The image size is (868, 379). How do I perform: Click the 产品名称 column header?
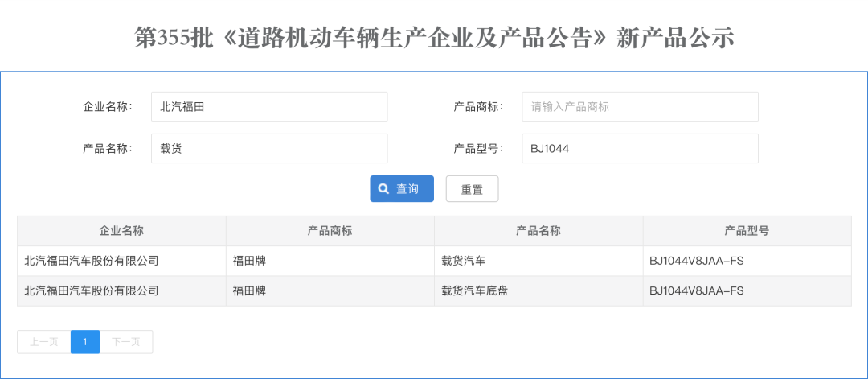click(538, 231)
